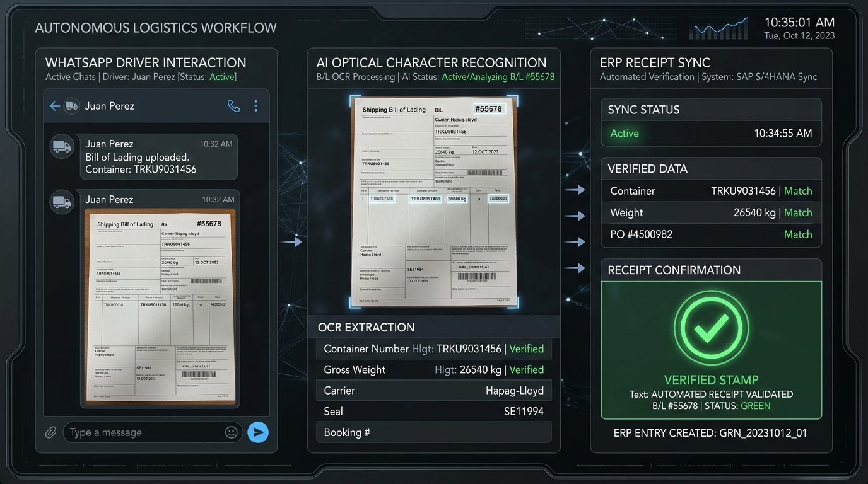Image resolution: width=868 pixels, height=484 pixels.
Task: Open the Bill of Lading photo in chat
Action: click(160, 306)
